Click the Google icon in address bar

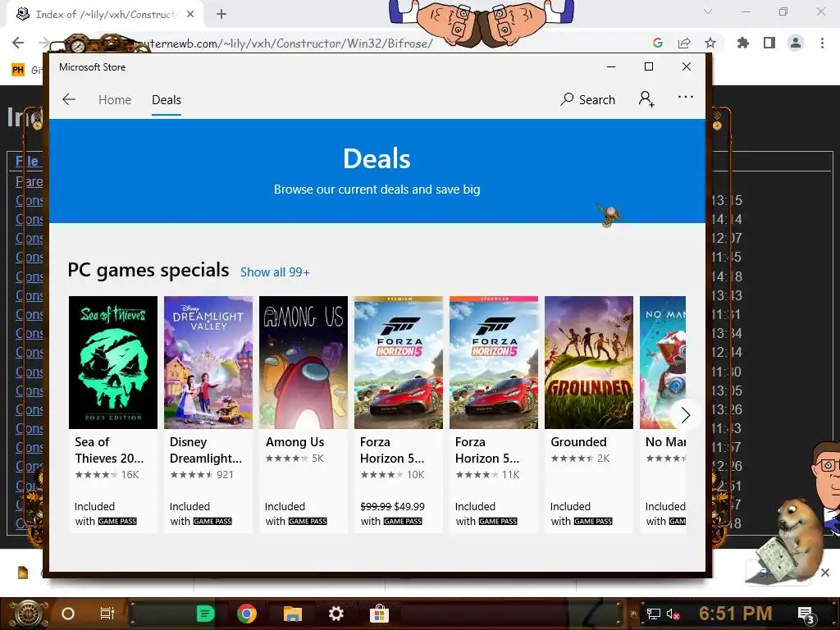click(658, 43)
